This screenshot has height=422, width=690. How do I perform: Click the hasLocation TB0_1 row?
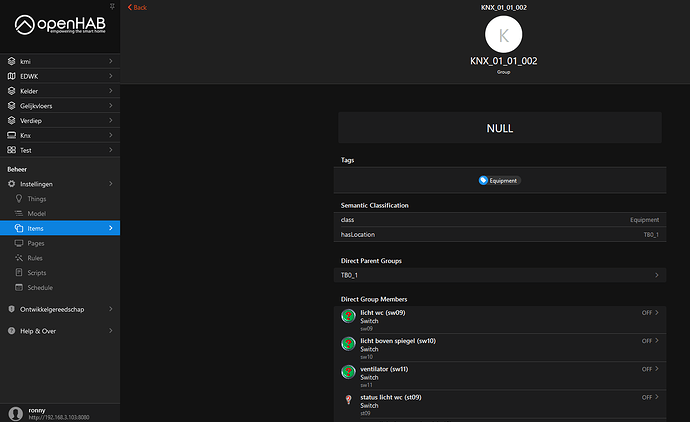click(x=500, y=235)
